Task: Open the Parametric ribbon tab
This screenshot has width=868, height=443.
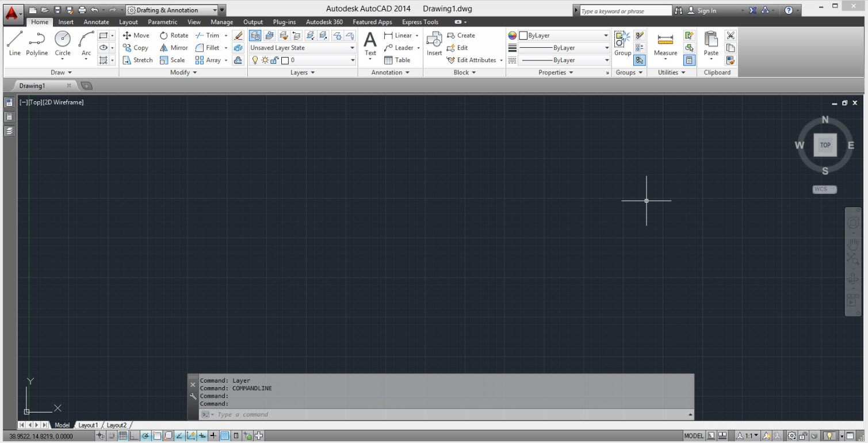Action: click(162, 22)
